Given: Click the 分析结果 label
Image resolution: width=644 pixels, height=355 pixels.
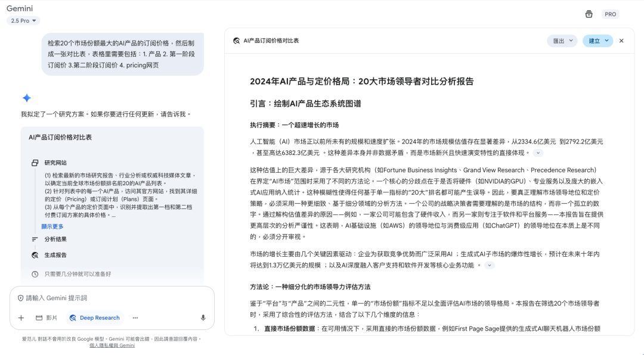Looking at the screenshot, I should click(x=55, y=239).
